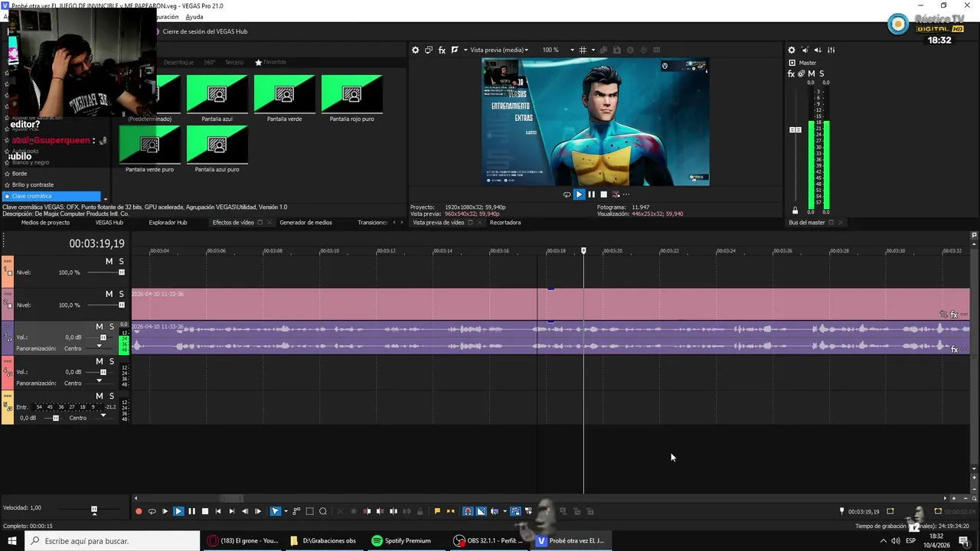Screen dimensions: 980x551
Task: Switch to the Recortadora tab
Action: [x=505, y=223]
